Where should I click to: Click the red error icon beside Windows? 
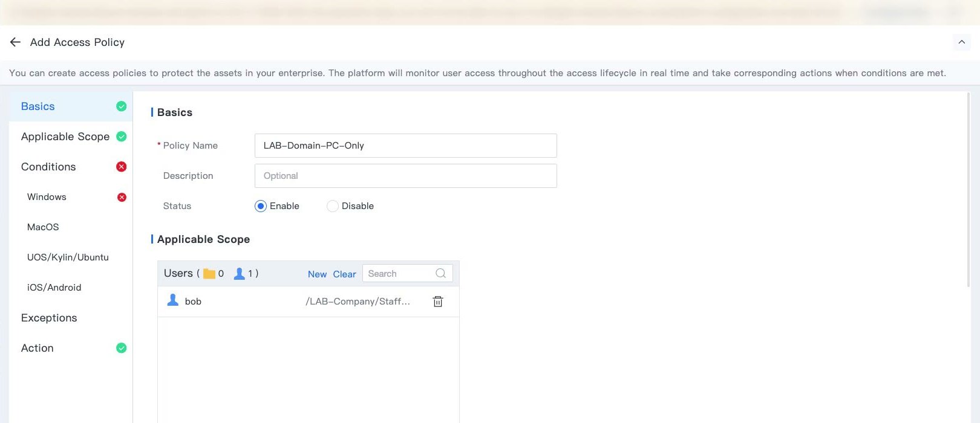(x=122, y=197)
